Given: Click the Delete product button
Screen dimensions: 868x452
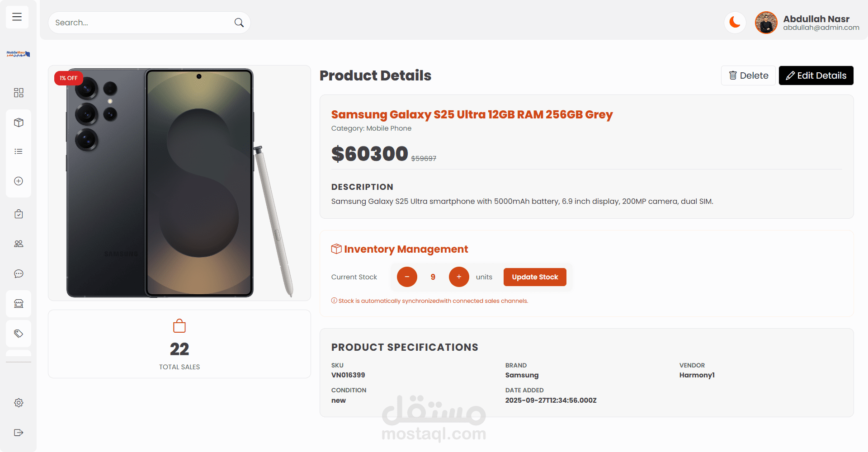Looking at the screenshot, I should (x=748, y=75).
